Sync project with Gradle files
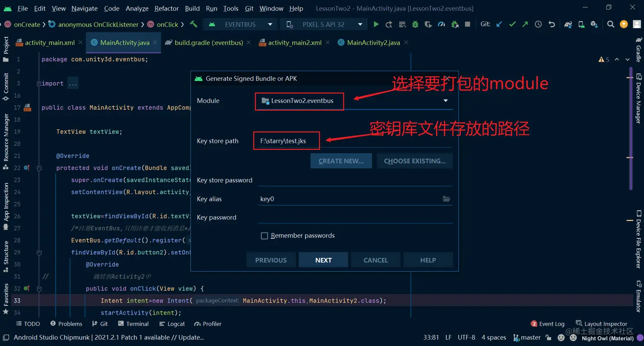Image resolution: width=644 pixels, height=346 pixels. coord(568,24)
